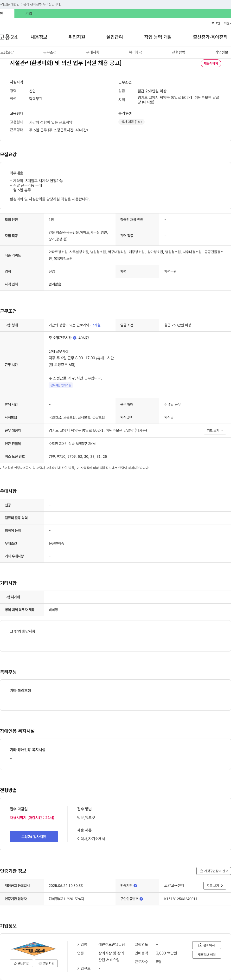This screenshot has height=980, width=231.
Task: Jump to the 기업정보 section tab
Action: (221, 52)
